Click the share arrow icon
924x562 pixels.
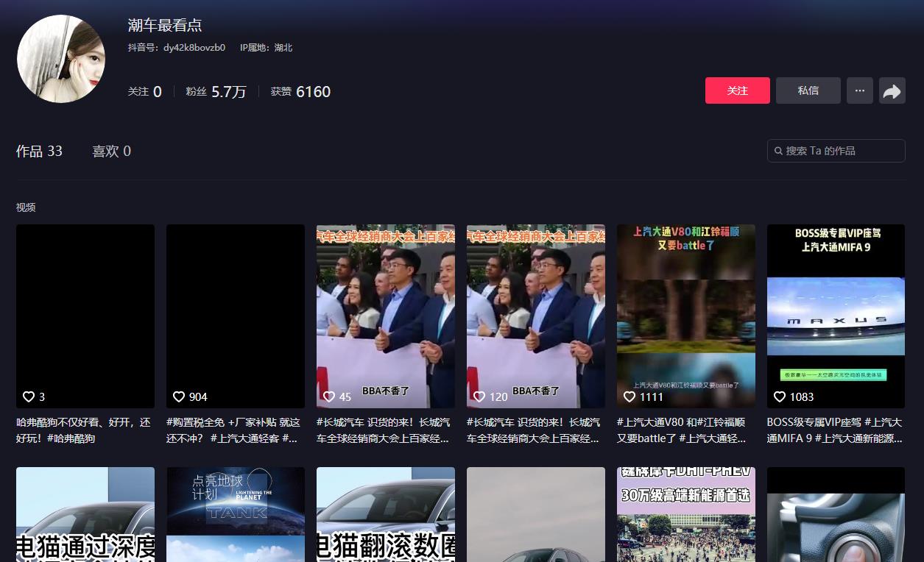click(892, 91)
